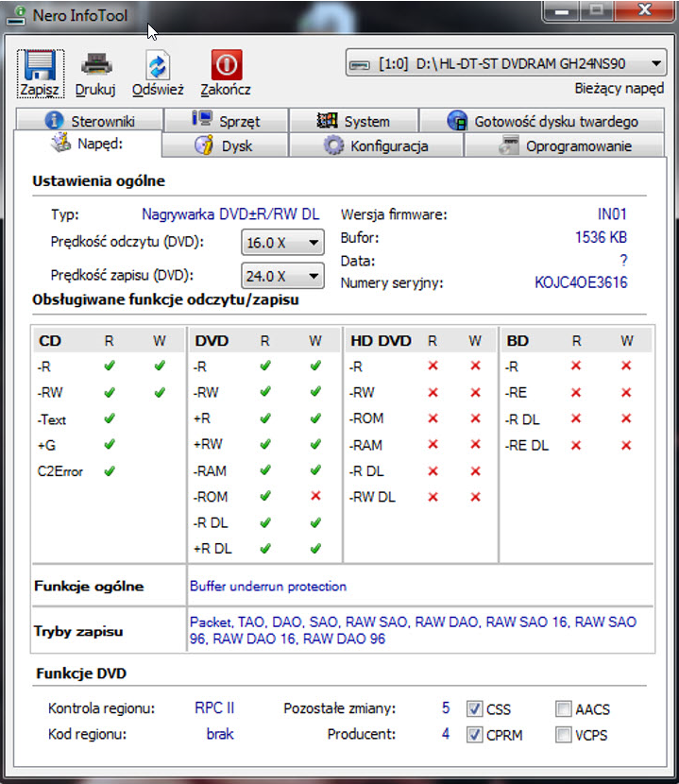679x784 pixels.
Task: Toggle the CPRM checkbox
Action: point(474,735)
